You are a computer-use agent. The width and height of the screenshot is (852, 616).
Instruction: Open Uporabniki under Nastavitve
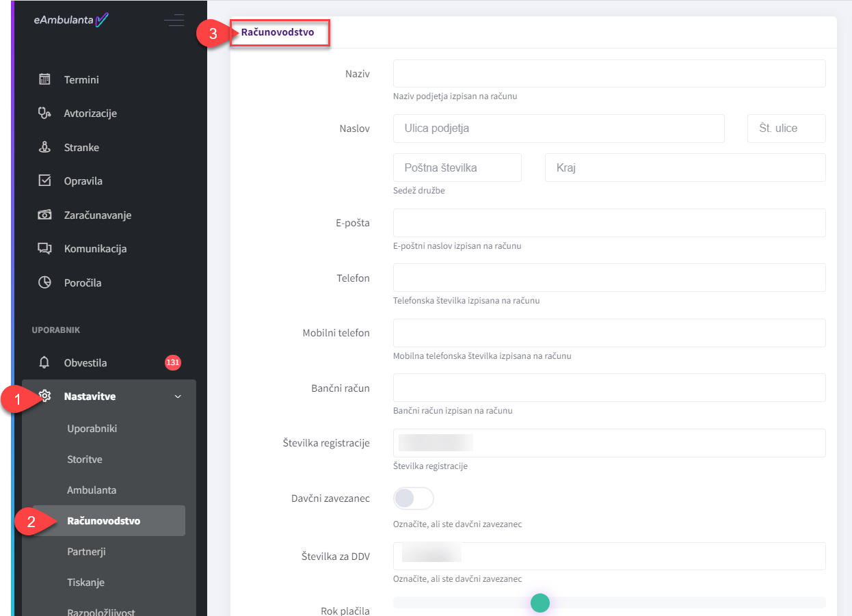click(92, 429)
